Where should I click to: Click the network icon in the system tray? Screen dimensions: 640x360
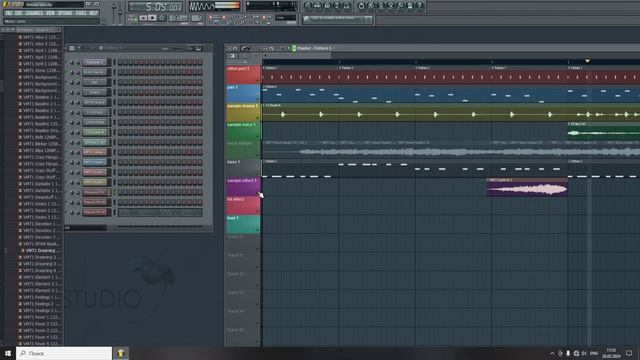pyautogui.click(x=576, y=353)
